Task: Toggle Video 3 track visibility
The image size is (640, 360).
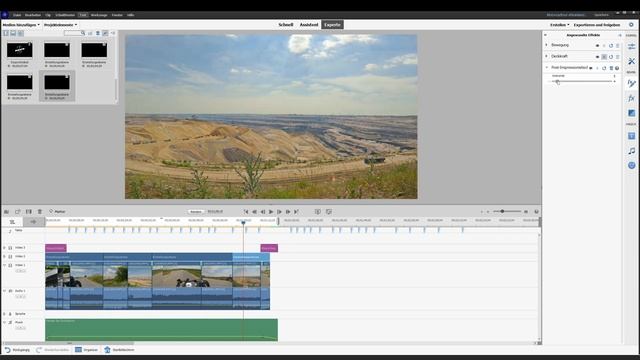Action: (x=10, y=248)
